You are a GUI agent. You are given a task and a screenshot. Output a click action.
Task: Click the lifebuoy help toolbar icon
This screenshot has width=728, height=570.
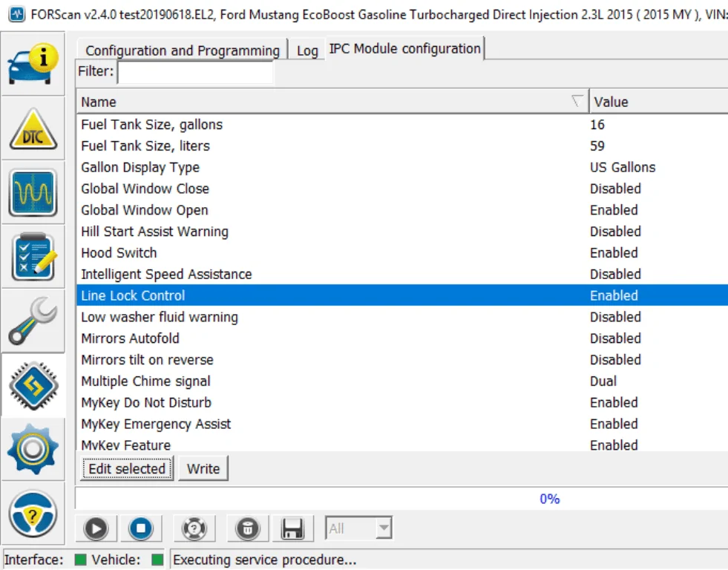194,528
